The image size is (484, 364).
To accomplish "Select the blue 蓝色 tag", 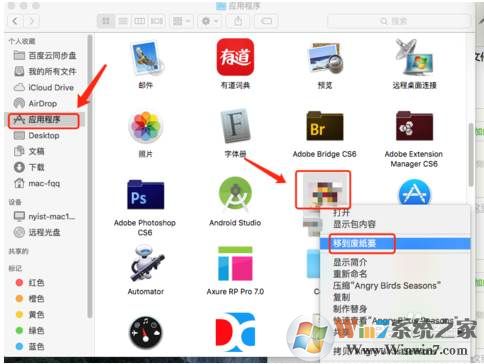I will coord(30,347).
